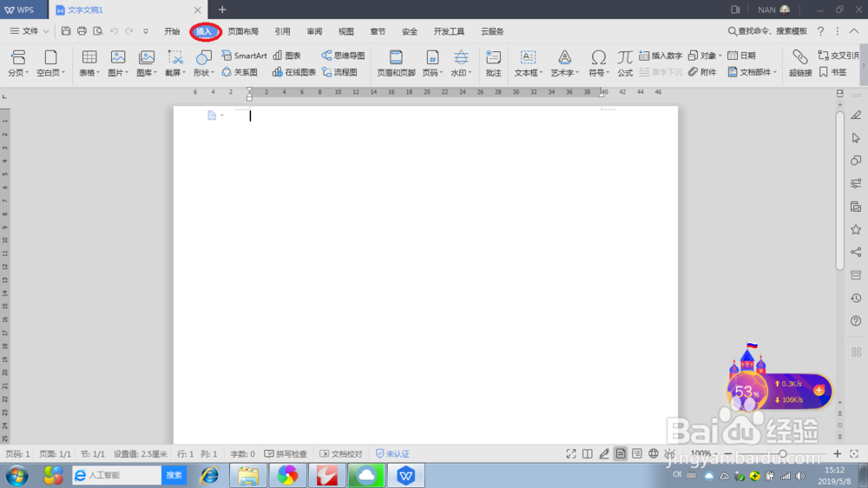Image resolution: width=868 pixels, height=488 pixels.
Task: Switch to the 视图 View tab
Action: tap(346, 31)
